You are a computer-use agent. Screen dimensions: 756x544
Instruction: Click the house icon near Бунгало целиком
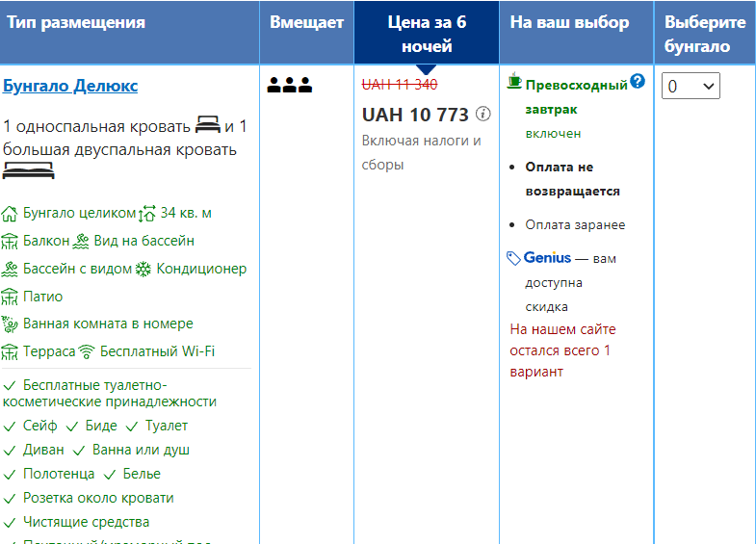(x=11, y=214)
